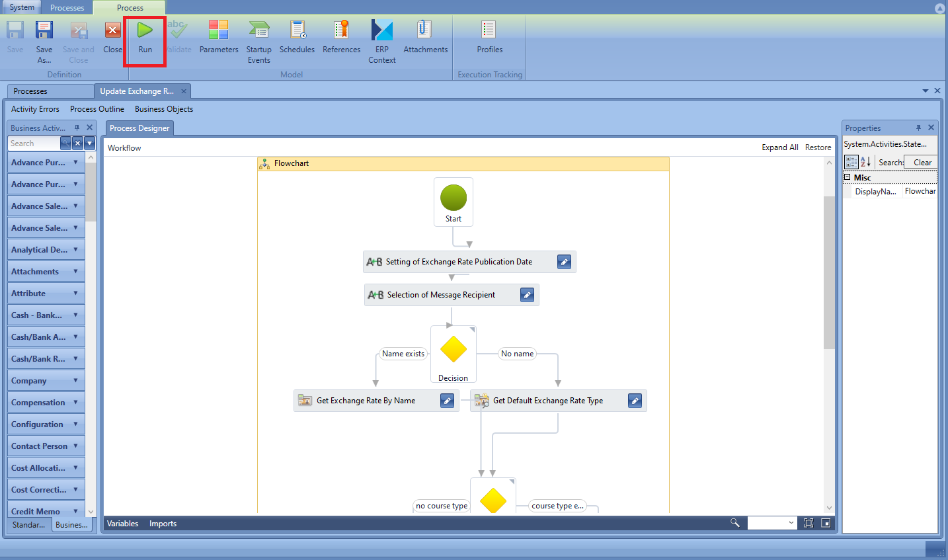This screenshot has width=948, height=560.
Task: Open the References ribbon icon
Action: 341,30
